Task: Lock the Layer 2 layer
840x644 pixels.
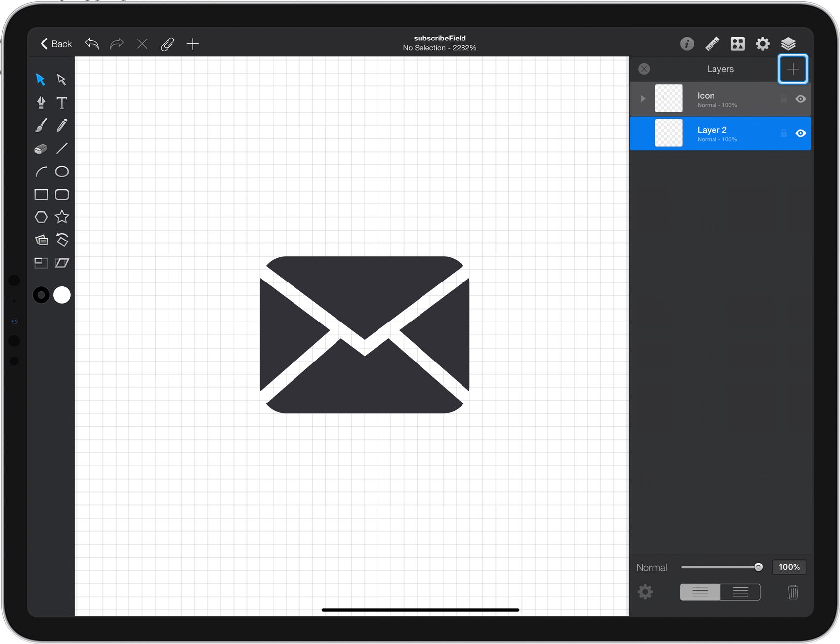Action: pos(783,133)
